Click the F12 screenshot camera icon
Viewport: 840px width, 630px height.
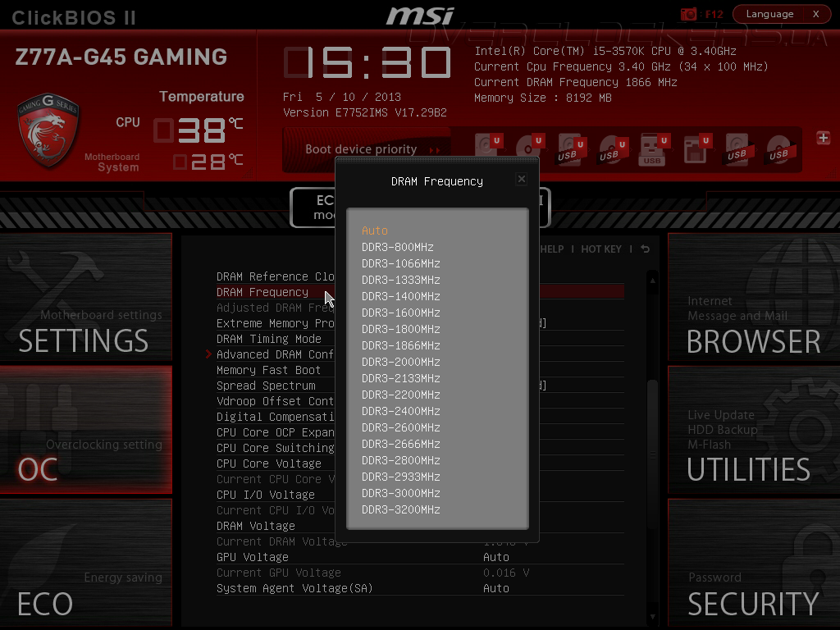click(x=688, y=14)
